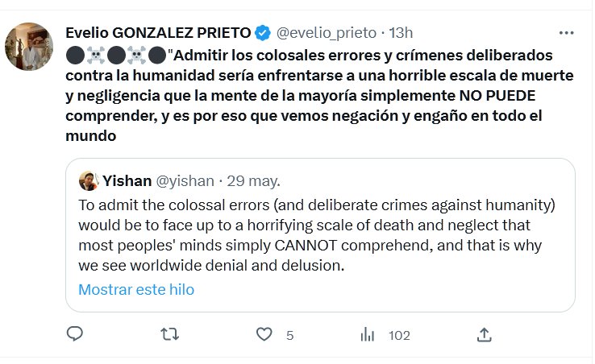Open the three-dot more options menu

[566, 33]
